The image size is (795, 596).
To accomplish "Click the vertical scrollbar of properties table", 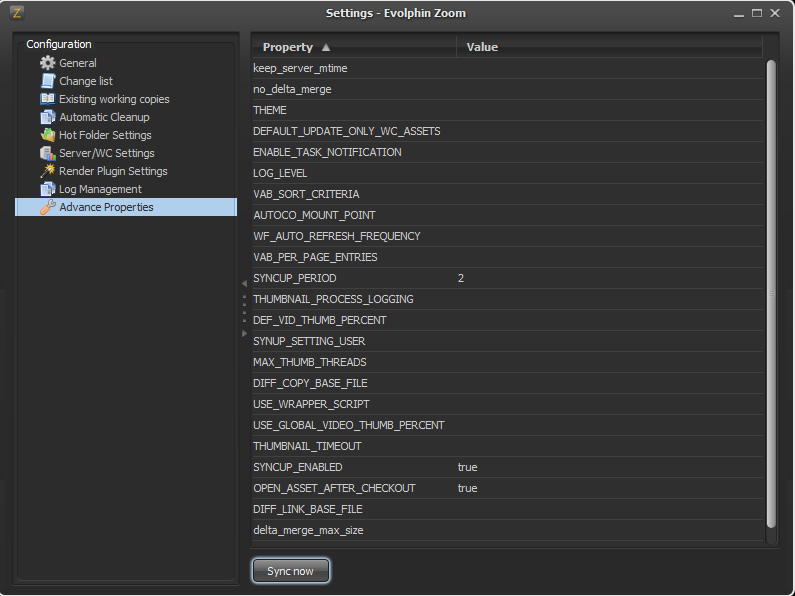I will [x=771, y=294].
